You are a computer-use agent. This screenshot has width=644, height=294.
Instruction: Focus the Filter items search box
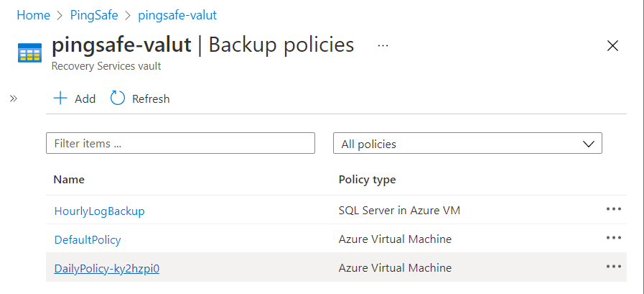pyautogui.click(x=180, y=143)
